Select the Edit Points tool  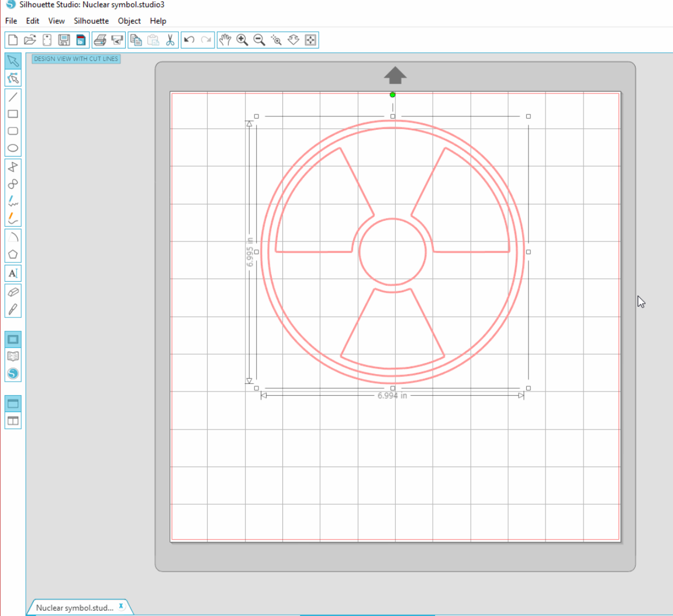coord(13,78)
